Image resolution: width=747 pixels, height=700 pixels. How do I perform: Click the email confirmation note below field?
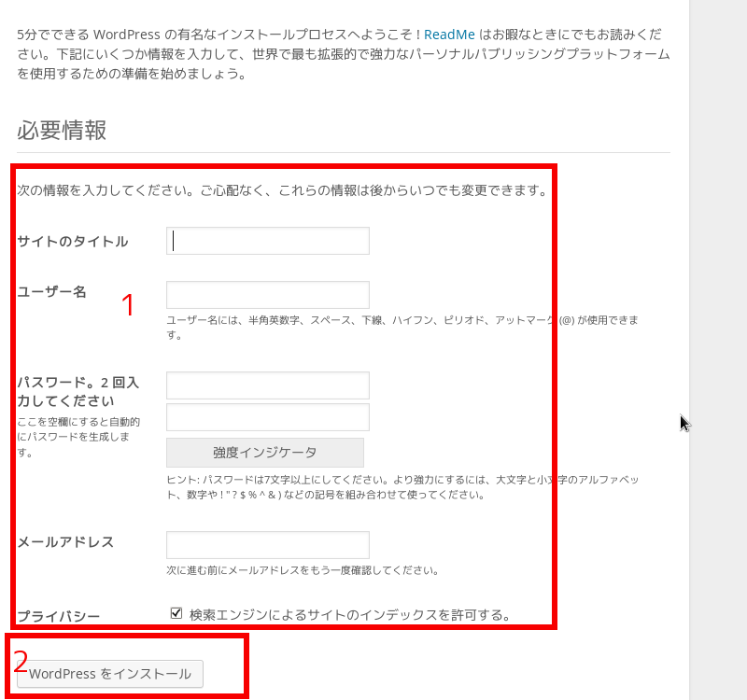pos(303,570)
